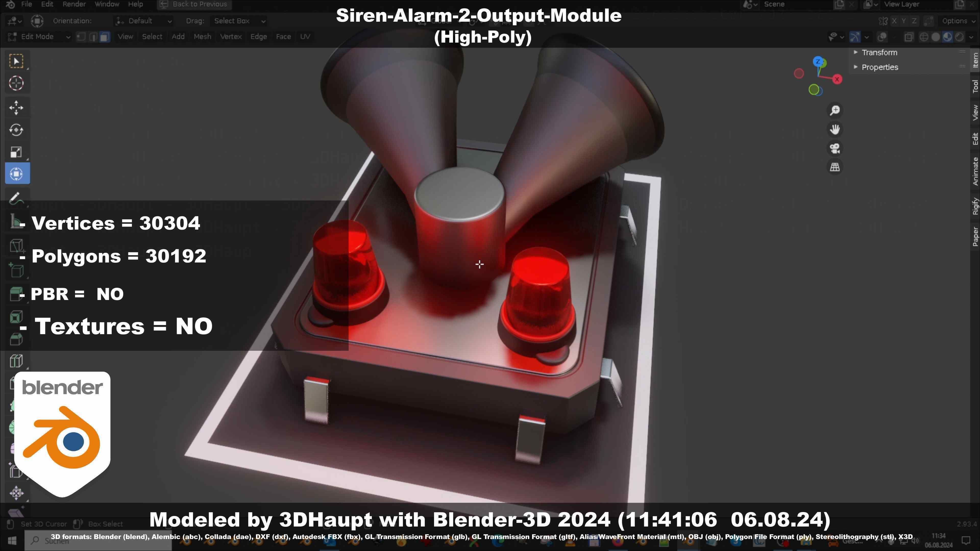This screenshot has height=551, width=980.
Task: Click the Windows taskbar search box
Action: coord(98,540)
